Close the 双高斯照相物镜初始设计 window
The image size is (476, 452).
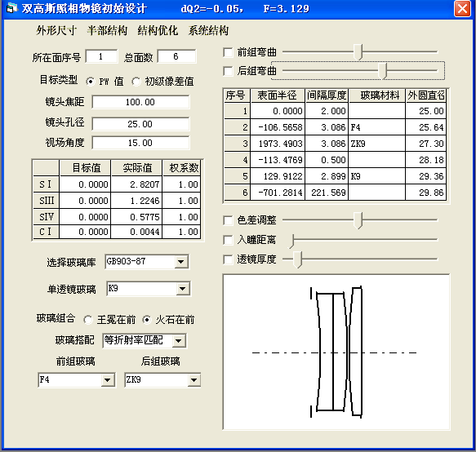click(462, 8)
